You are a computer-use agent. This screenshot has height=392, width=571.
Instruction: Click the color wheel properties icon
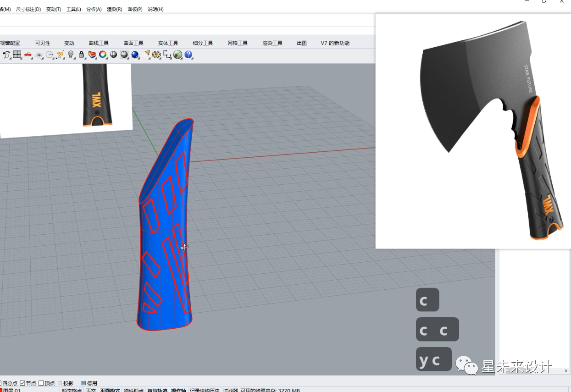[x=103, y=55]
